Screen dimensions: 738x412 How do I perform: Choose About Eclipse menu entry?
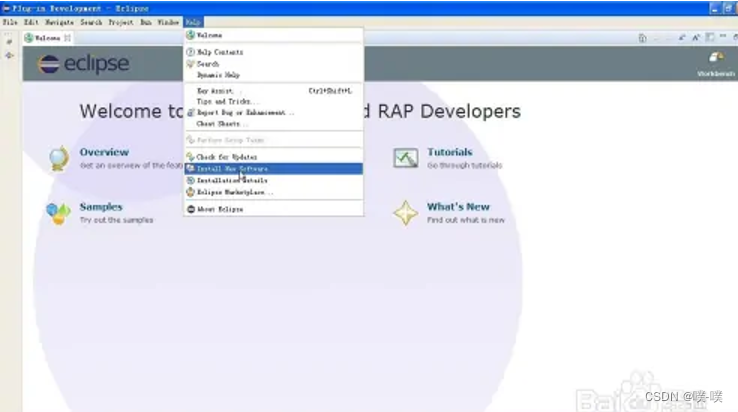coord(273,209)
